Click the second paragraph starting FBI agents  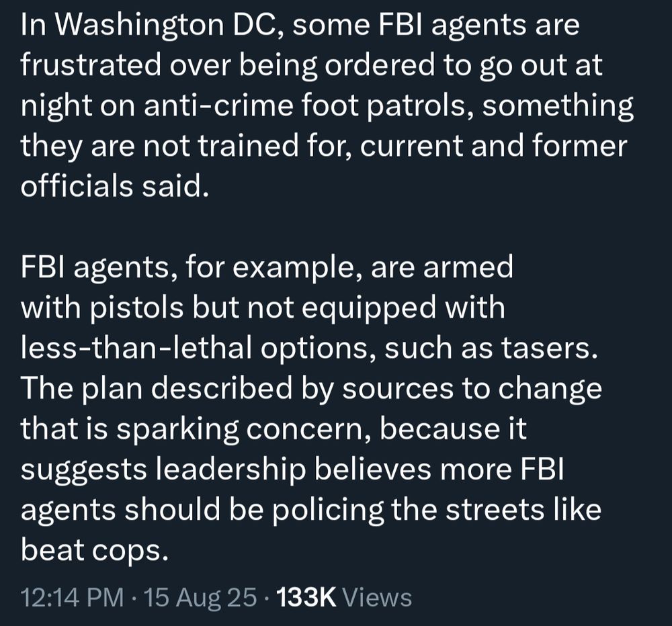coord(312,408)
